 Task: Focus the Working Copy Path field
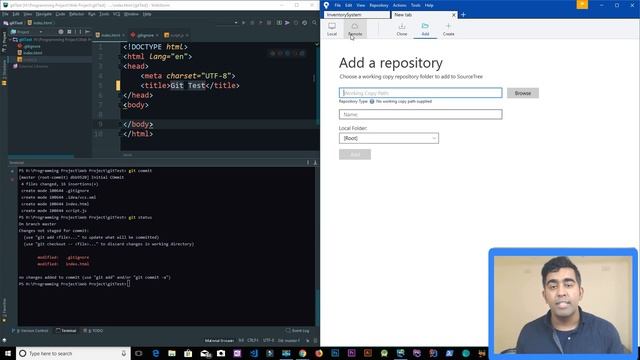pyautogui.click(x=420, y=93)
